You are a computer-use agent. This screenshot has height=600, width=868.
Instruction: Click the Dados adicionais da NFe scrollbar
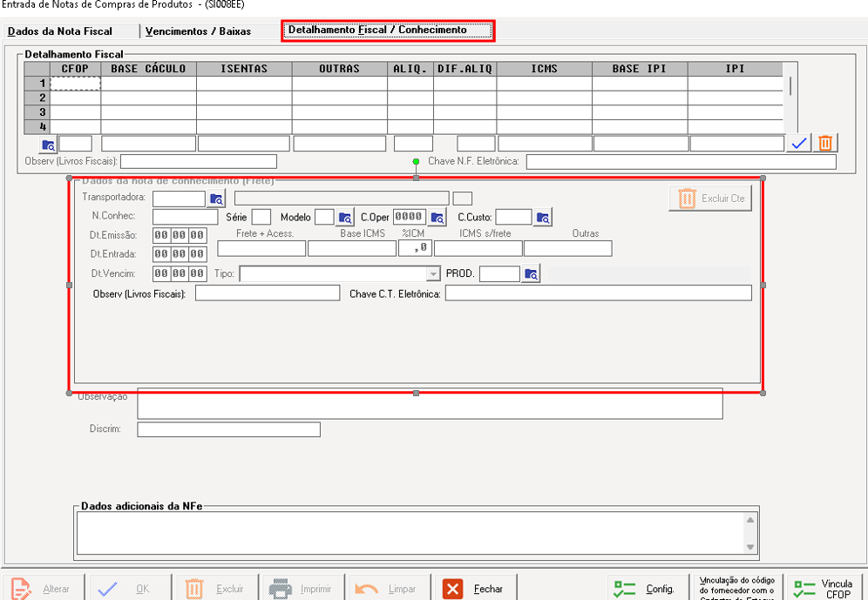pyautogui.click(x=750, y=533)
